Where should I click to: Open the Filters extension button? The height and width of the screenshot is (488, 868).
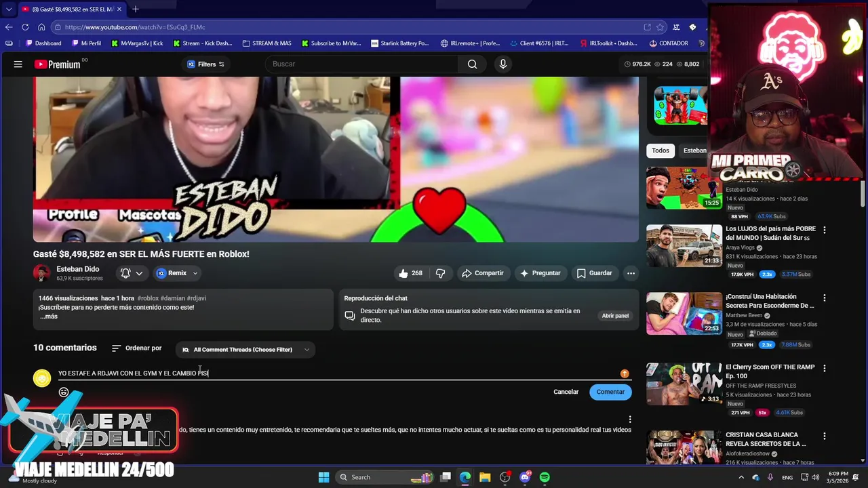(x=206, y=64)
